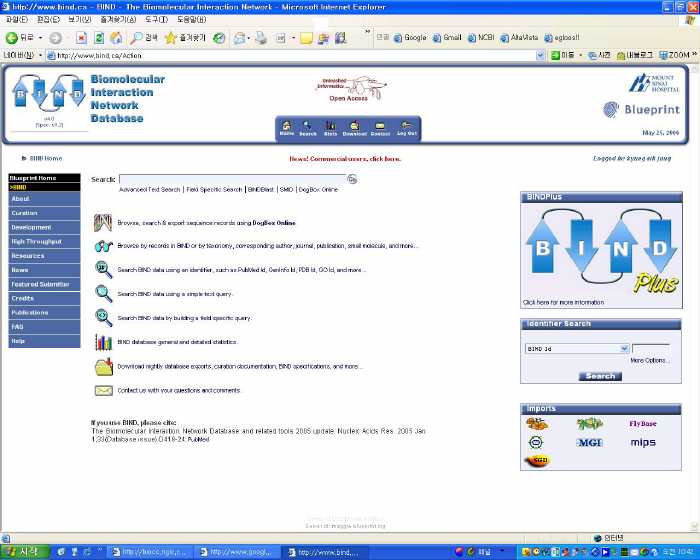This screenshot has height=560, width=700.
Task: Click the search go icon beside the search box
Action: 352,179
